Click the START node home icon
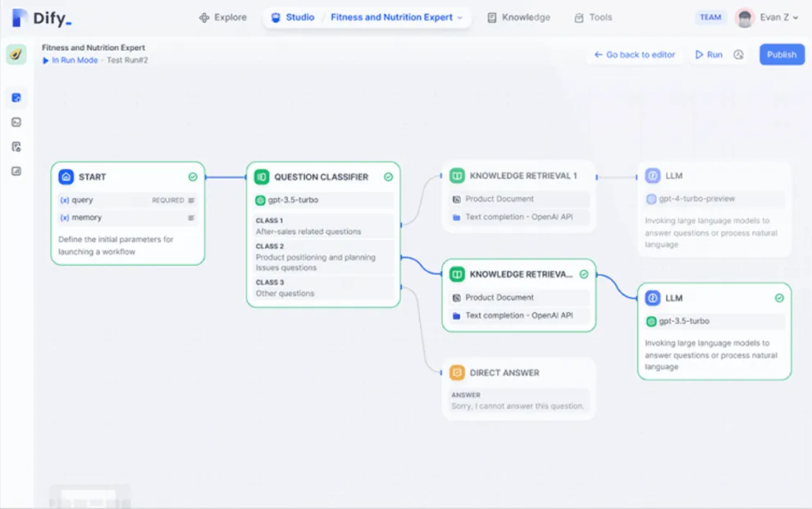This screenshot has height=509, width=812. coord(66,177)
